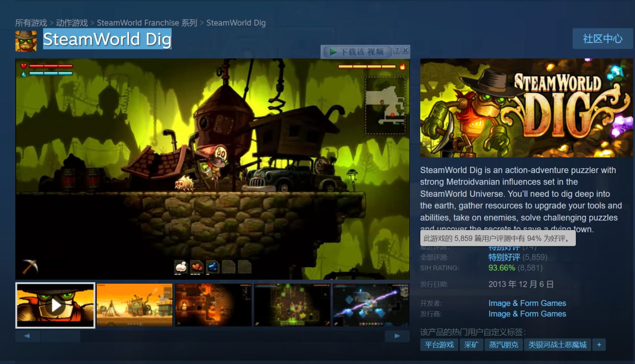Click the thumbnail strip scrollbar handle

61,336
